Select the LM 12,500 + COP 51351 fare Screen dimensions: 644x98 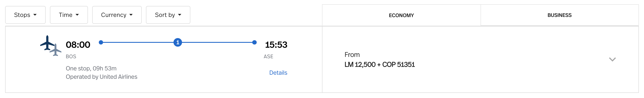click(x=379, y=65)
